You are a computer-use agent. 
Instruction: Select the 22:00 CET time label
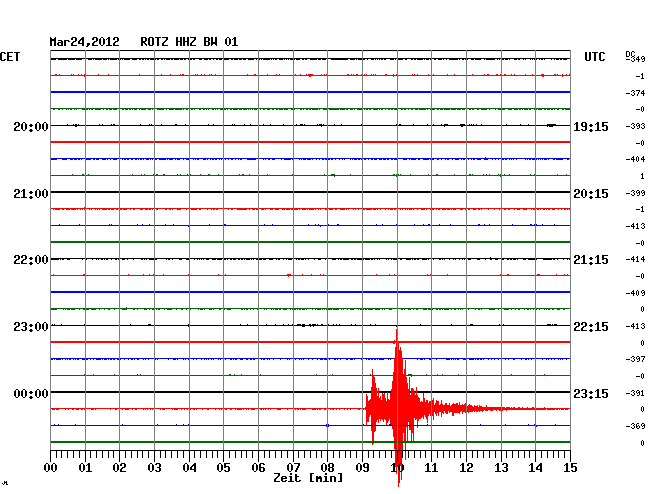click(x=31, y=260)
